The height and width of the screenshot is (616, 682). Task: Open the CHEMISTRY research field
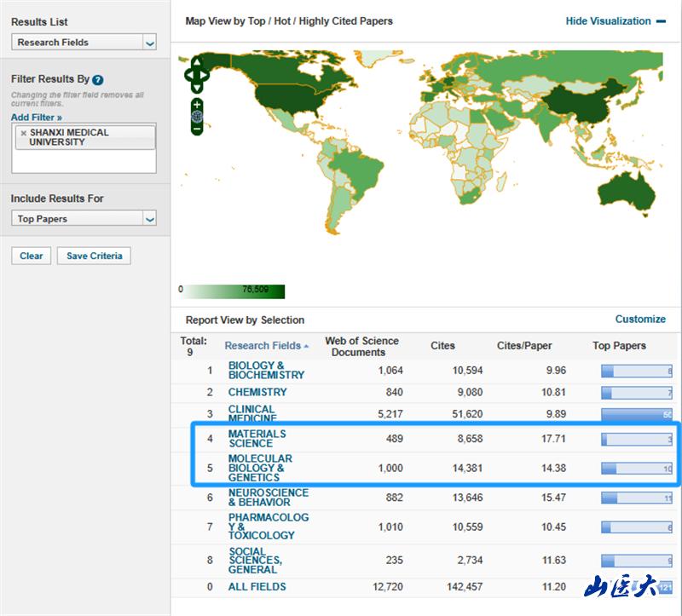(257, 393)
